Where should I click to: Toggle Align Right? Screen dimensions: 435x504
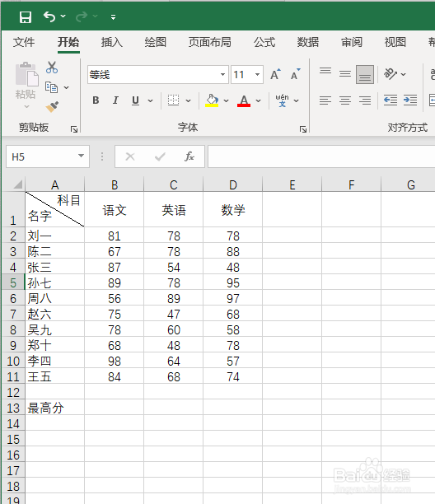click(365, 100)
